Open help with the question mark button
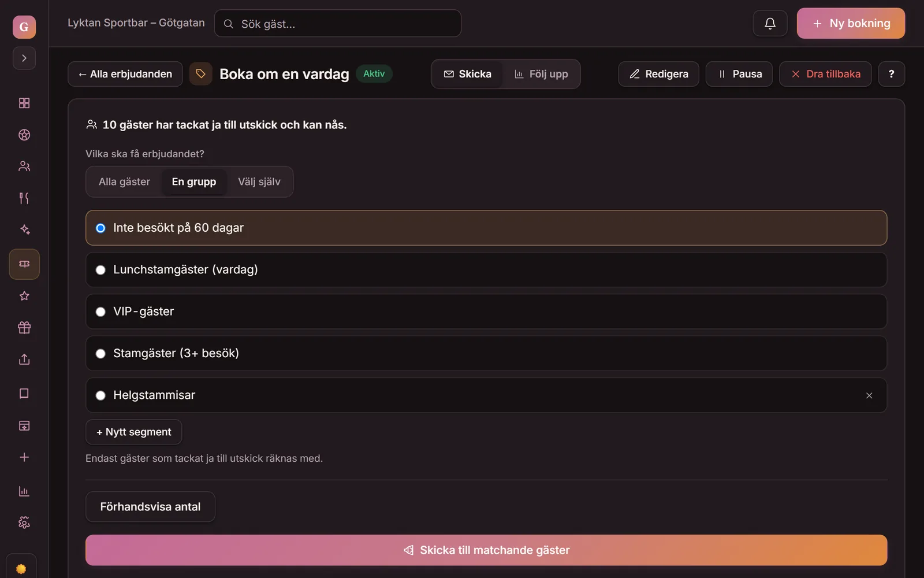This screenshot has height=578, width=924. (x=892, y=74)
